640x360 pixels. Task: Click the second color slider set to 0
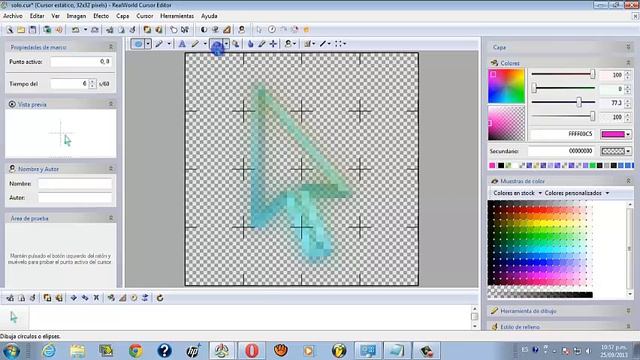click(563, 88)
